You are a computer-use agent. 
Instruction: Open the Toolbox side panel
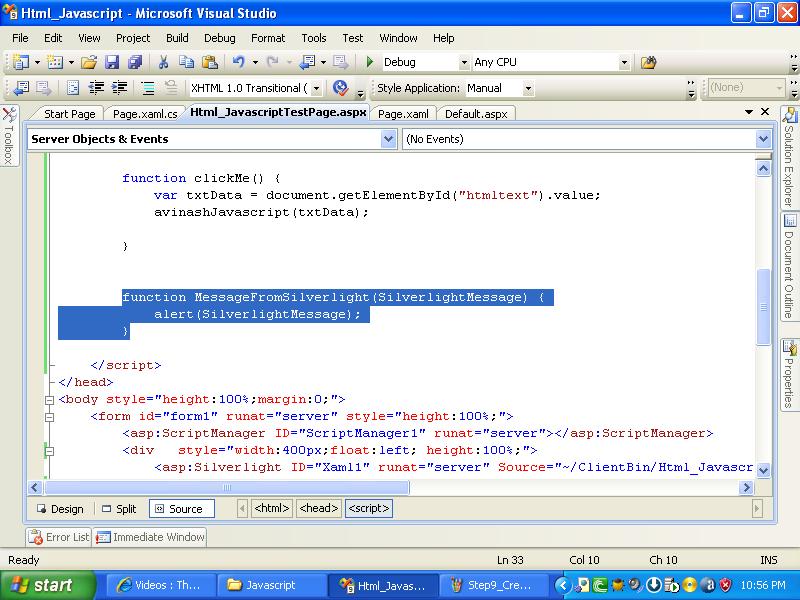[x=9, y=136]
